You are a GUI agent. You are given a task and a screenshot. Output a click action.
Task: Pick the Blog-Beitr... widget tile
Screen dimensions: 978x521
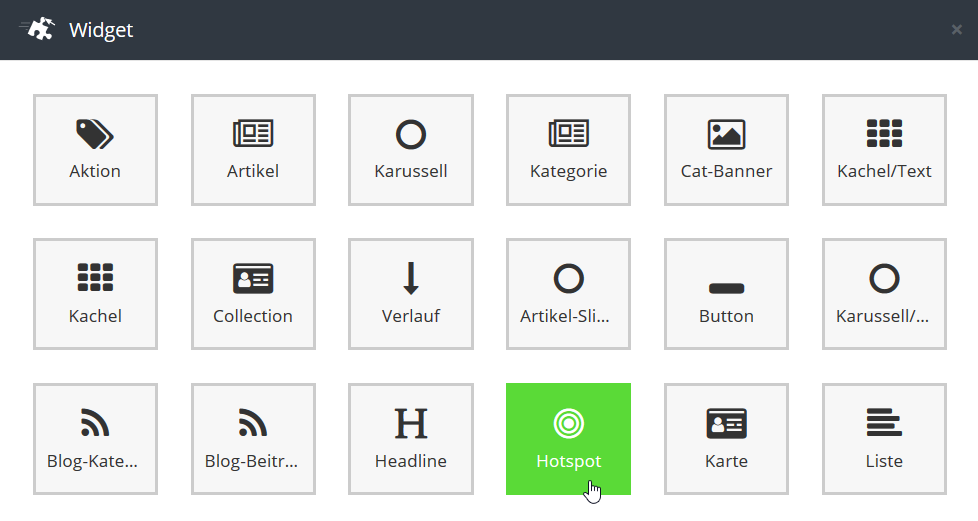tap(253, 439)
